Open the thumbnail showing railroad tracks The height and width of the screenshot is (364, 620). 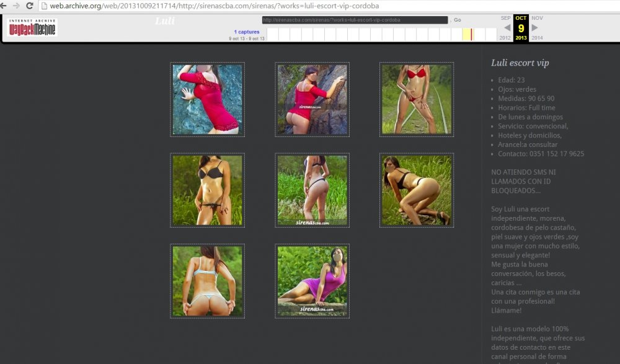pyautogui.click(x=416, y=99)
